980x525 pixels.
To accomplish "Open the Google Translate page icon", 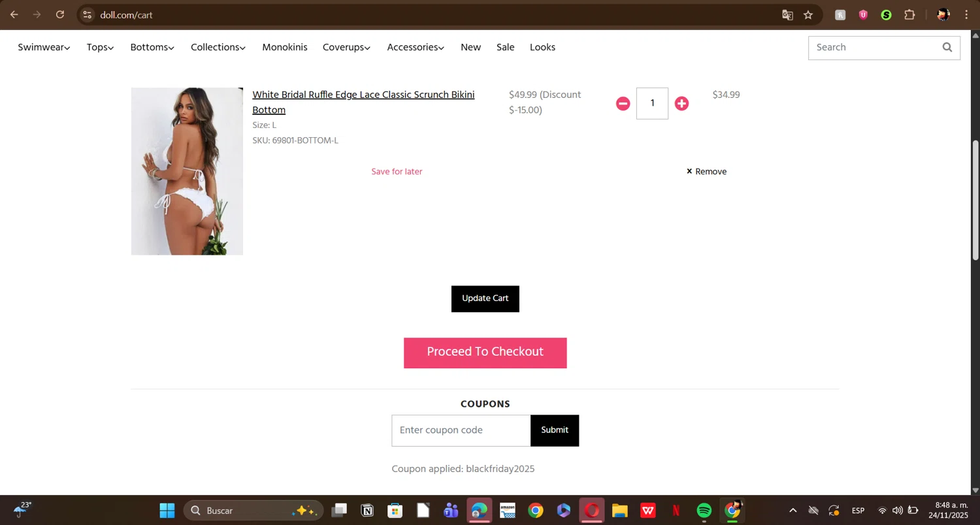I will coord(788,14).
